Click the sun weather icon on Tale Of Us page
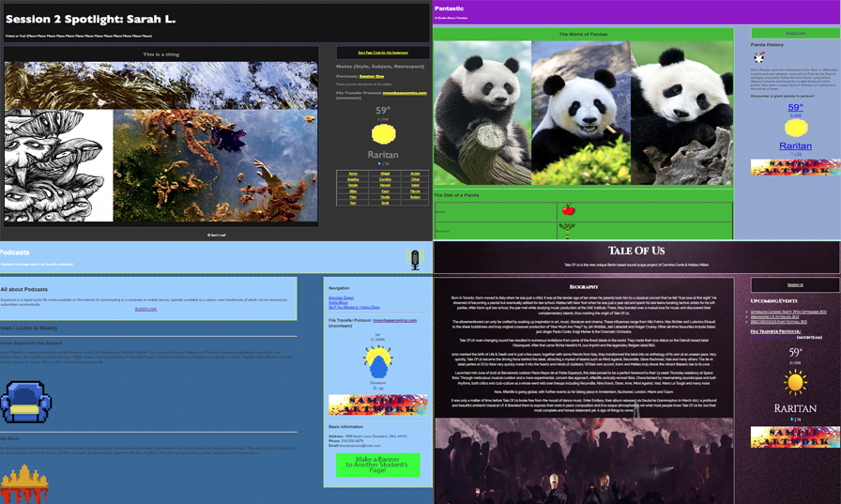 coord(795,382)
